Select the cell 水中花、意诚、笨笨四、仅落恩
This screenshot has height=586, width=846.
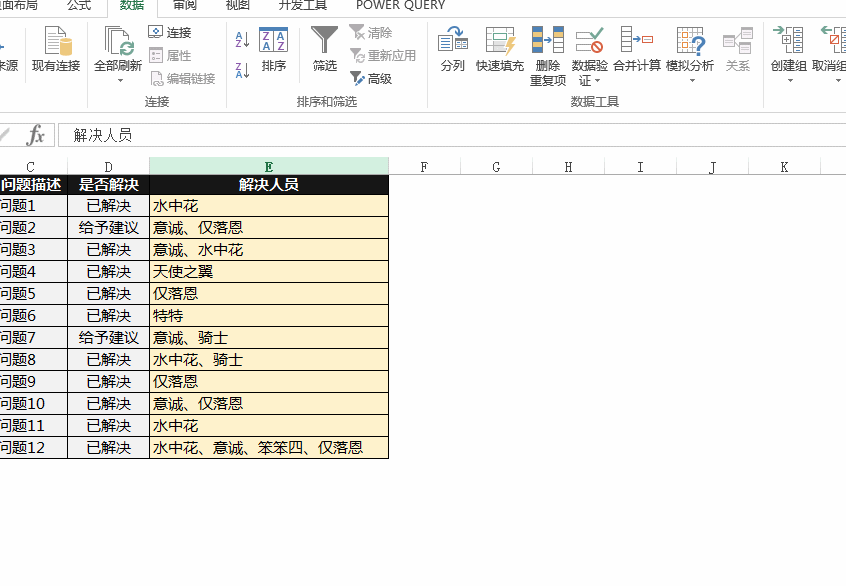click(269, 447)
